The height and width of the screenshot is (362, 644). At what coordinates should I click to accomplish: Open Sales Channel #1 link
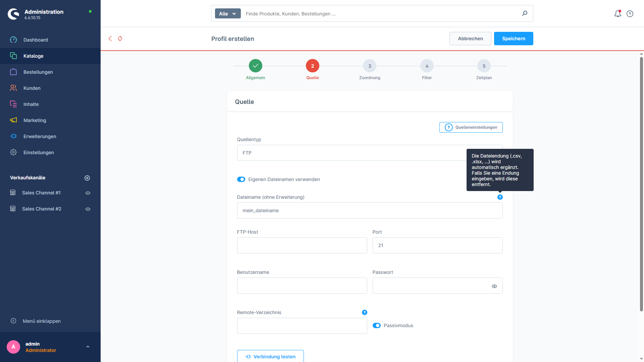(41, 193)
